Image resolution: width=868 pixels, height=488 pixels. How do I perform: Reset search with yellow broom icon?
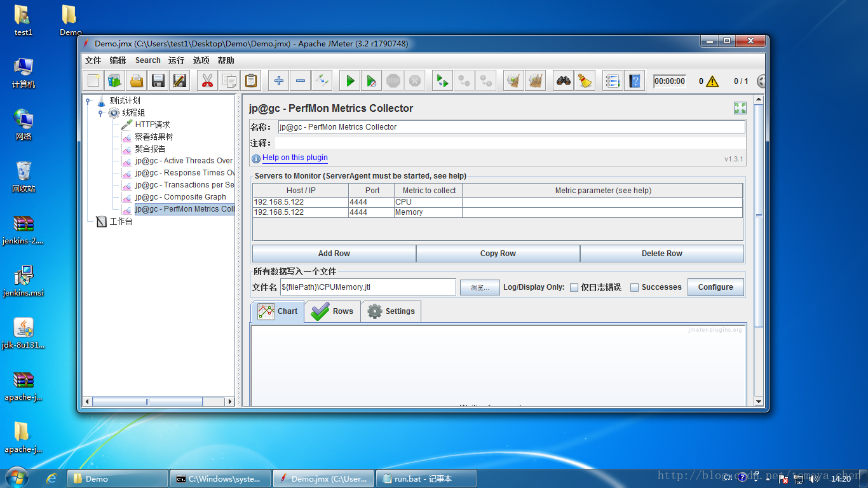coord(585,81)
